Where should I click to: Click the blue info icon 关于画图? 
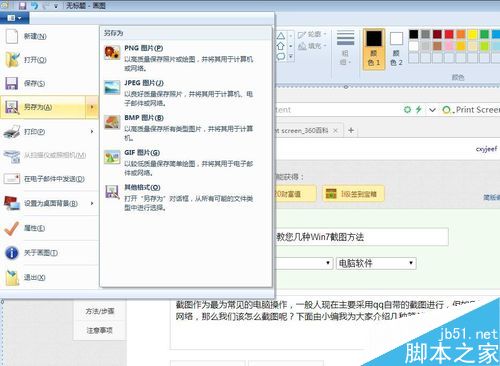12,253
